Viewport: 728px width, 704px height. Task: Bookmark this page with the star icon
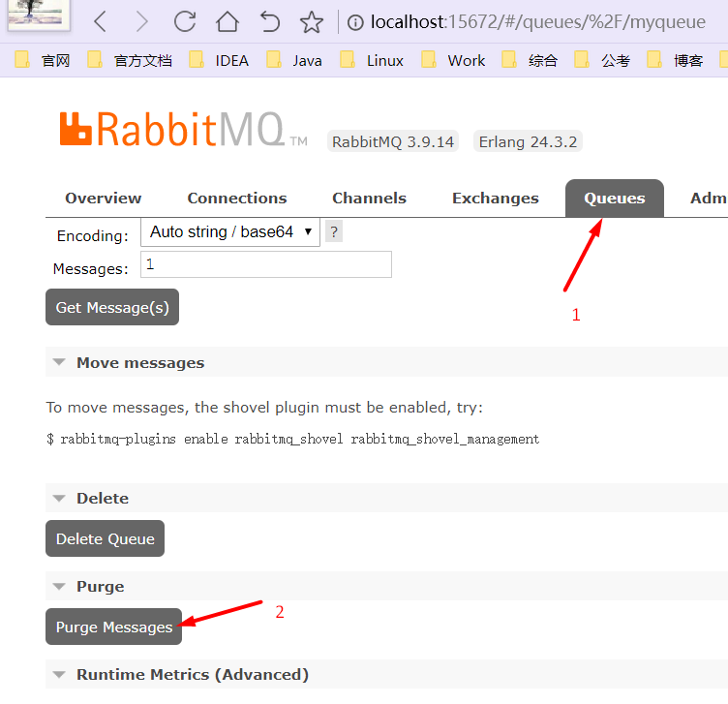[x=311, y=22]
